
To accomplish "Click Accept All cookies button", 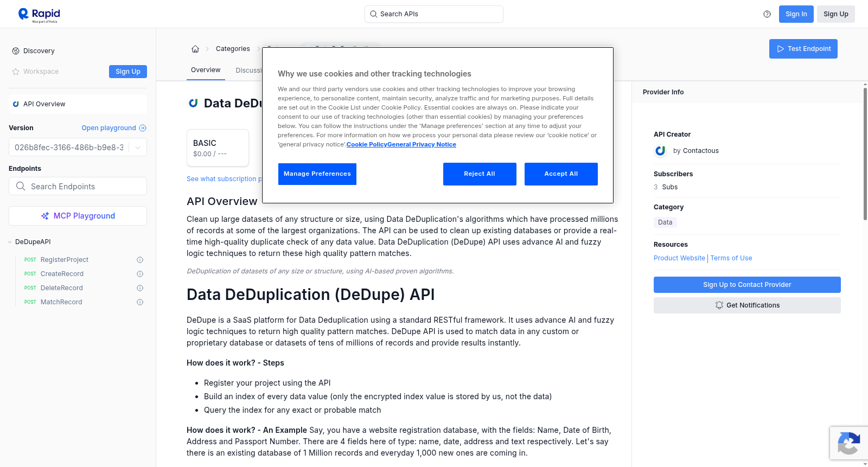I will pos(561,174).
